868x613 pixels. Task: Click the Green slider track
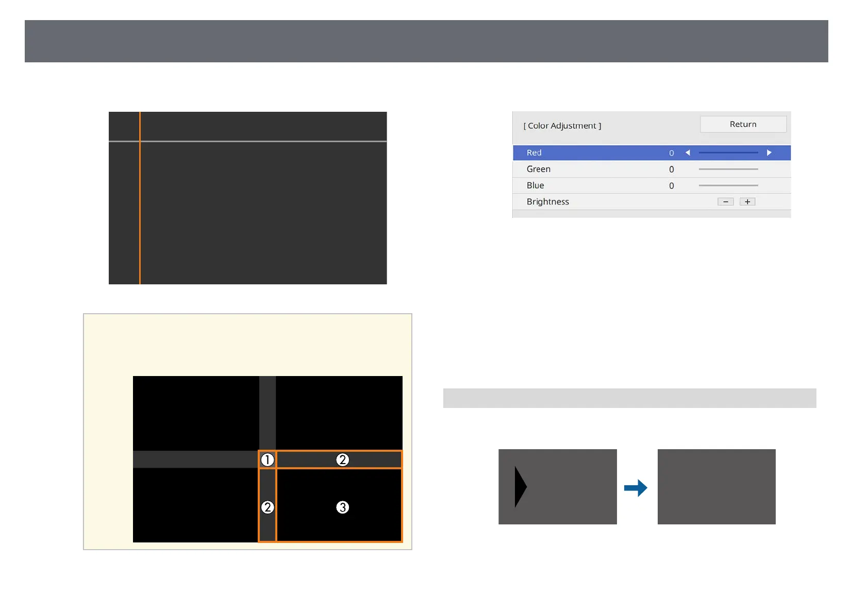tap(728, 169)
